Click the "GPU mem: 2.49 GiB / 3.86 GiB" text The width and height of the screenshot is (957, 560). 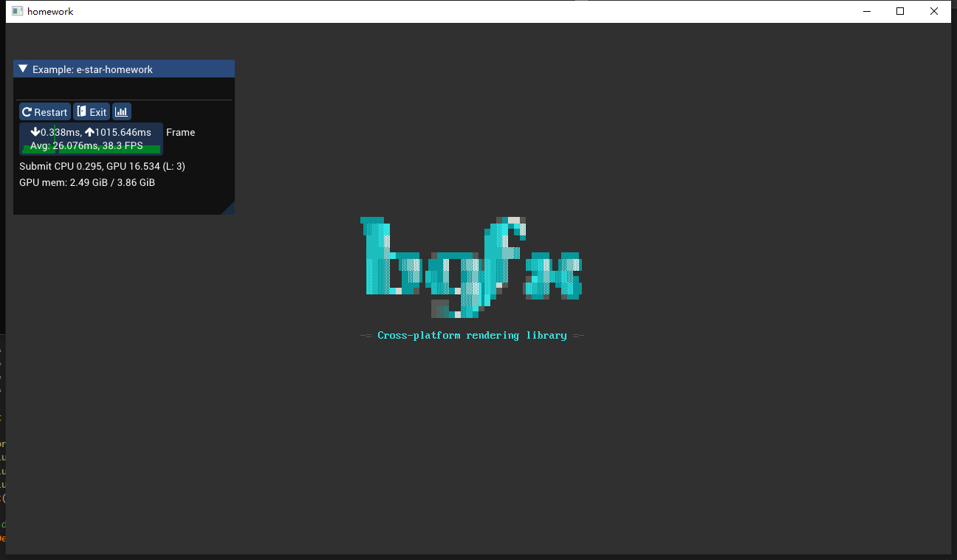pyautogui.click(x=87, y=183)
